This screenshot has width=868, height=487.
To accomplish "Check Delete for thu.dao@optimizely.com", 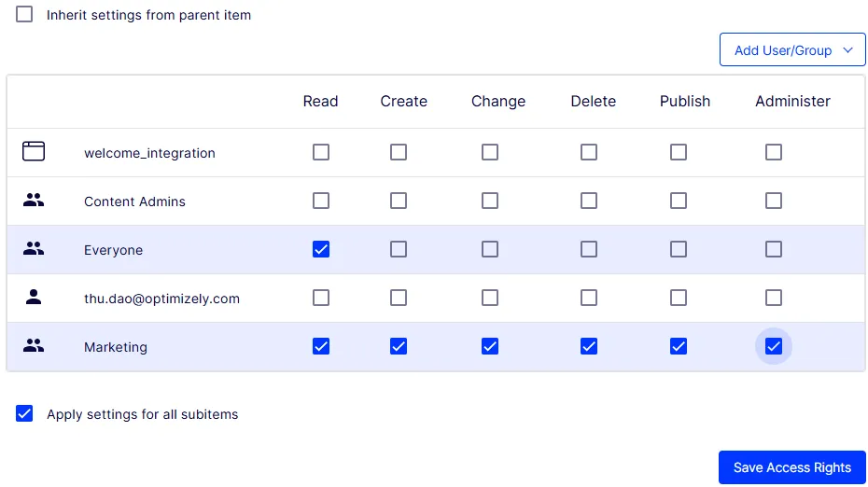I will [589, 299].
